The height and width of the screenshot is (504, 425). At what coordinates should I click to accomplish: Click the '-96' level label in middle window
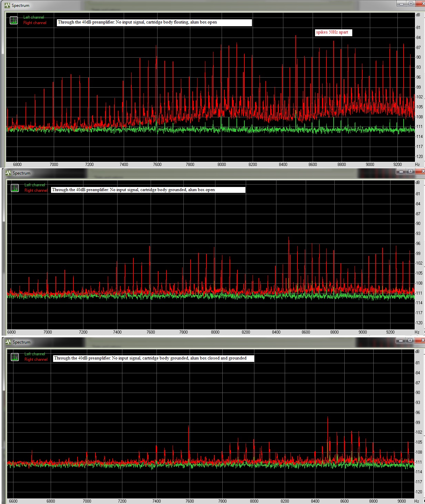417,244
